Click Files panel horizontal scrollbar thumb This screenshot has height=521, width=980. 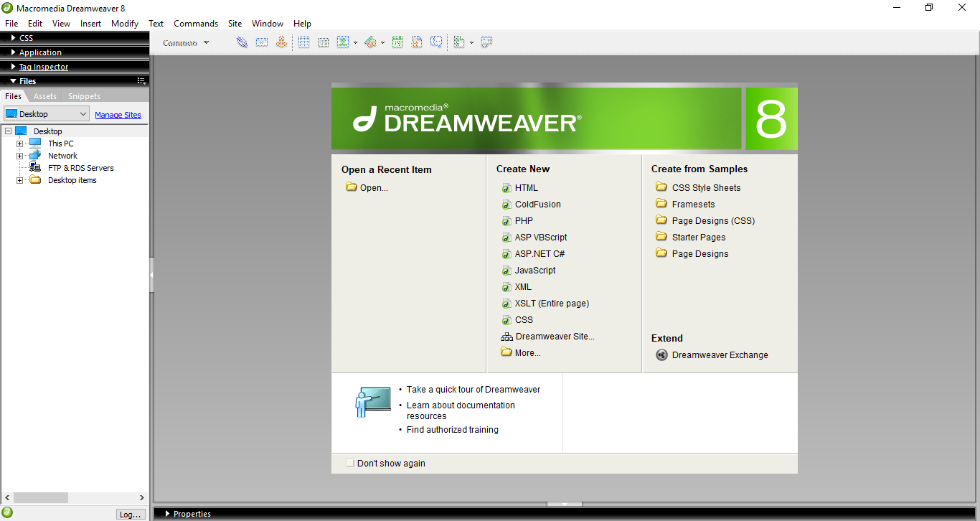coord(41,497)
